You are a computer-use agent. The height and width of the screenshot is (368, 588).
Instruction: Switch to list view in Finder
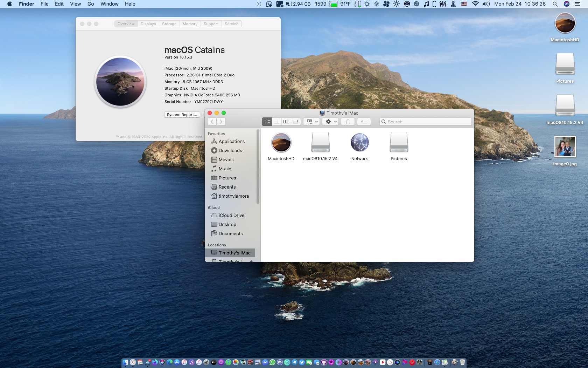tap(277, 122)
